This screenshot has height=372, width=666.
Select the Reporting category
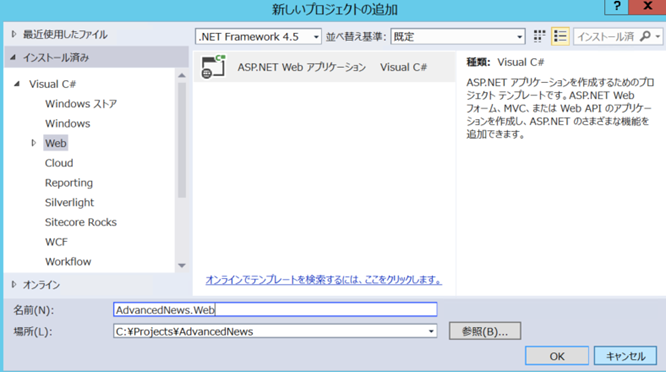pyautogui.click(x=69, y=183)
